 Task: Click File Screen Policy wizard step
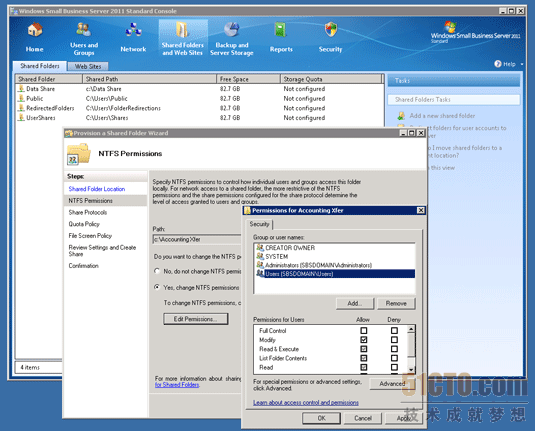[90, 235]
